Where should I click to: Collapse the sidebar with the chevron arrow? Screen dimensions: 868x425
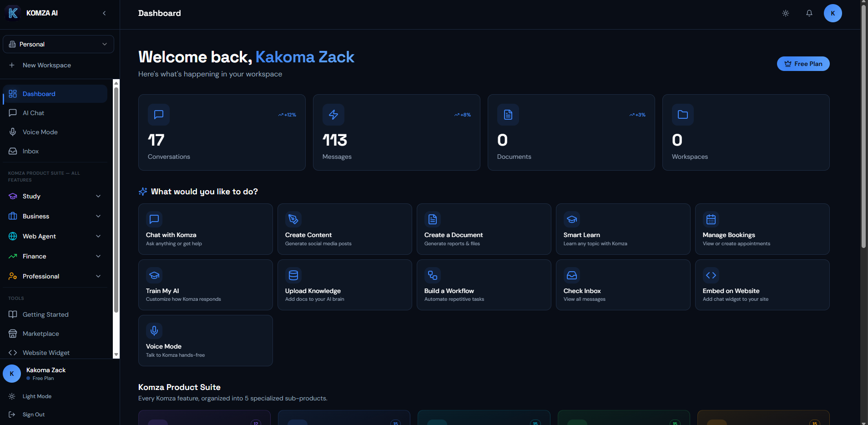[x=104, y=13]
